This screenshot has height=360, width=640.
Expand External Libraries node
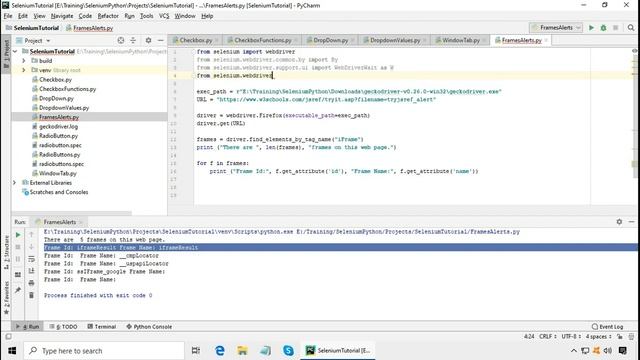pos(15,183)
